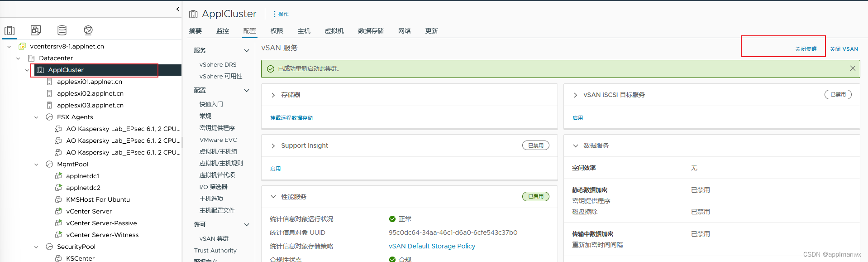Collapse the 许可 section in config menu
This screenshot has width=868, height=262.
(247, 225)
